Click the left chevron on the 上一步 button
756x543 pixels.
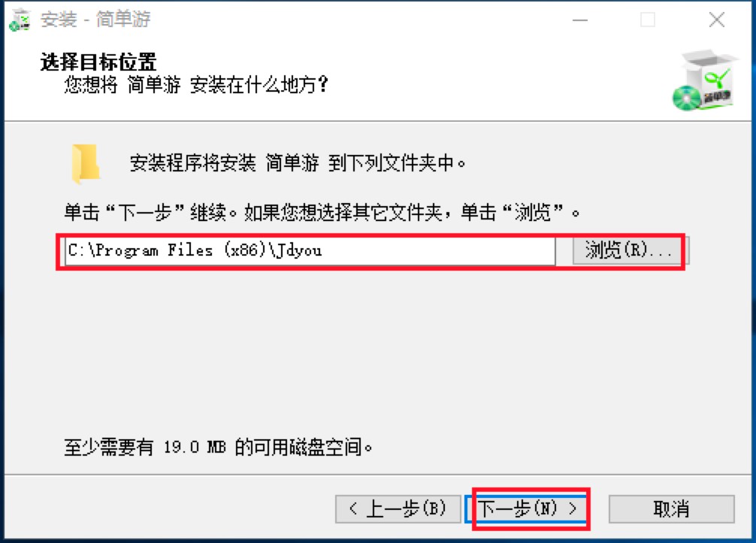coord(353,508)
